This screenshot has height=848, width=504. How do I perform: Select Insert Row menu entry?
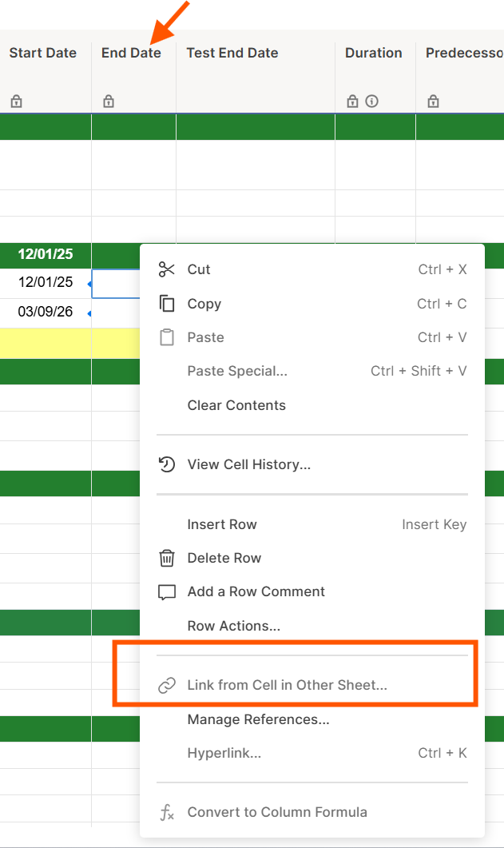click(x=222, y=524)
